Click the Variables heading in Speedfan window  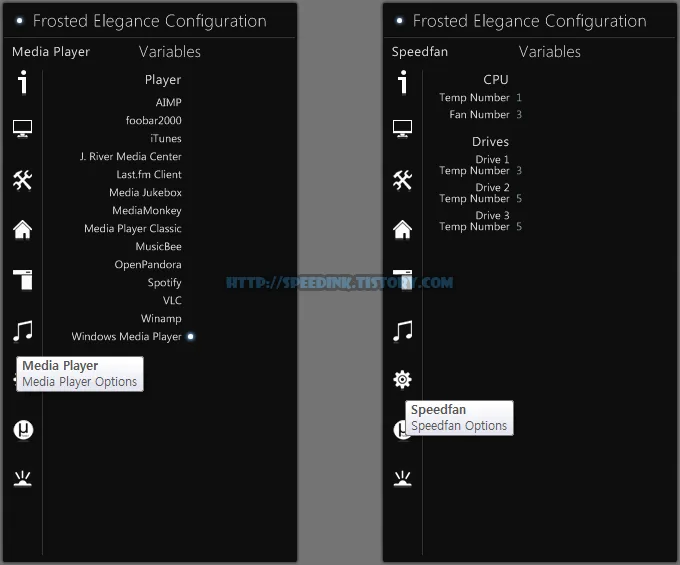pyautogui.click(x=550, y=52)
